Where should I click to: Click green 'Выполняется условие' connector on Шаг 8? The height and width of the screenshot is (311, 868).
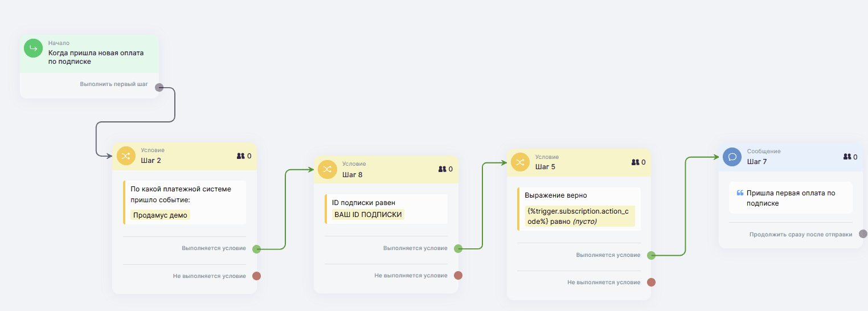tap(458, 248)
